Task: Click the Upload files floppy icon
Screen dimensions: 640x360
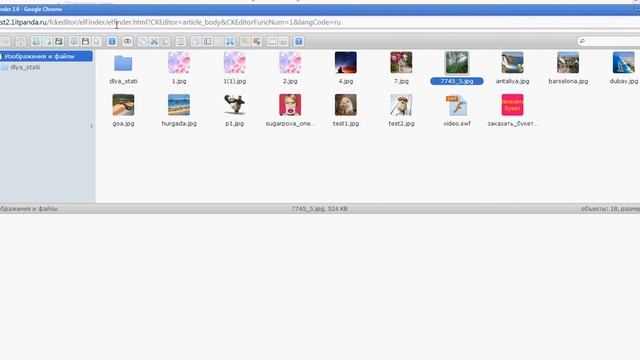Action: pyautogui.click(x=59, y=41)
